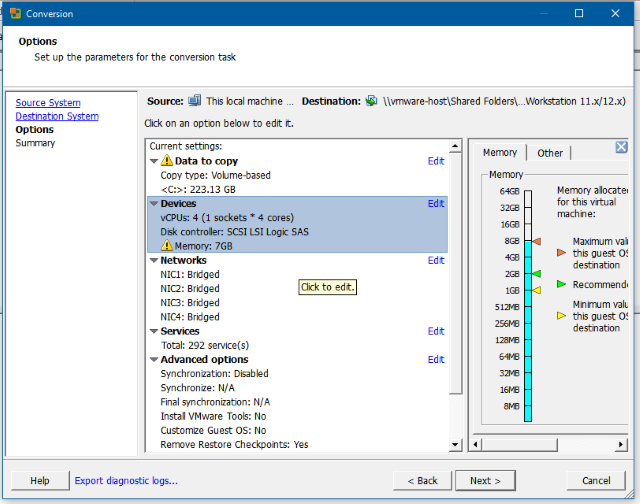Click the destination icon next to Destination
This screenshot has height=504, width=640.
click(371, 101)
